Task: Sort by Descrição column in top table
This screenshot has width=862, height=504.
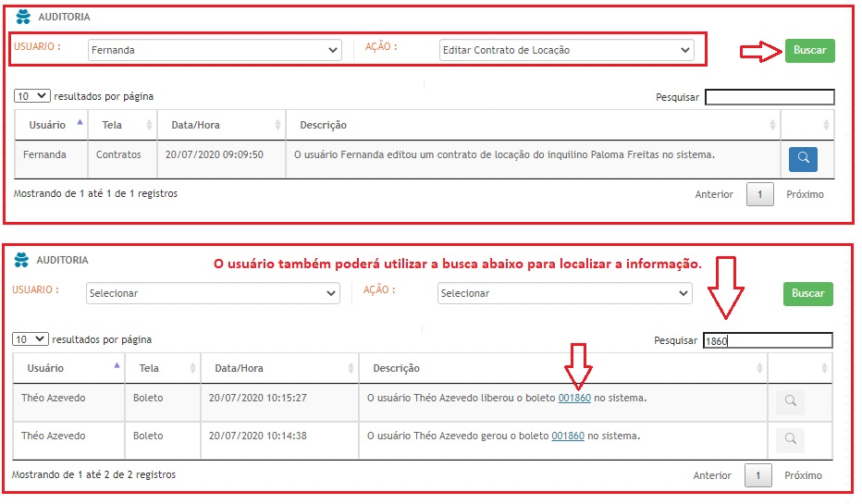Action: point(532,125)
